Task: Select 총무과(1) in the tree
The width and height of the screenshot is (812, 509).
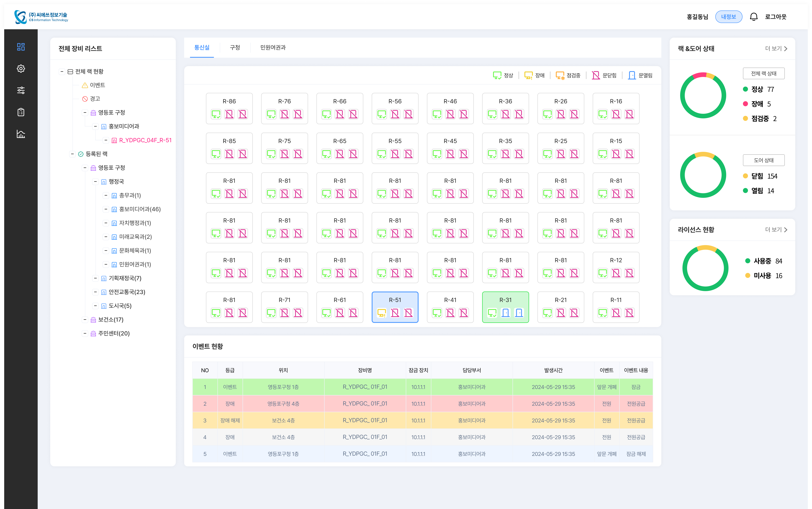Action: click(x=130, y=195)
